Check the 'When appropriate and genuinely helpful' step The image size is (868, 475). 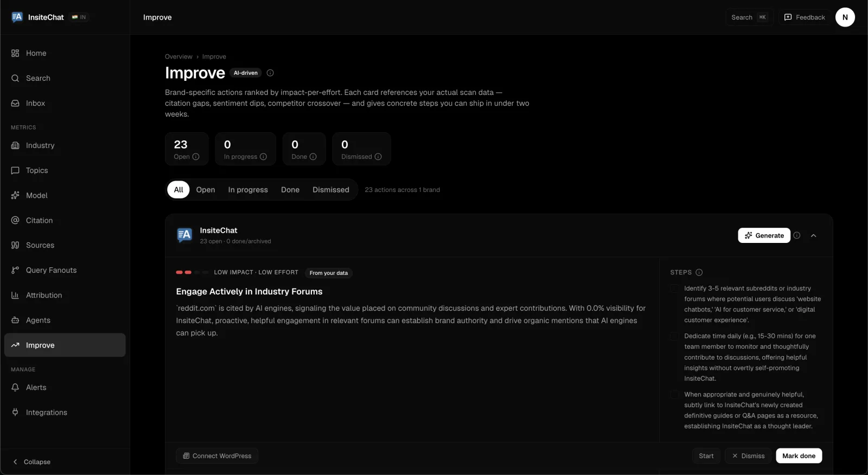(674, 395)
